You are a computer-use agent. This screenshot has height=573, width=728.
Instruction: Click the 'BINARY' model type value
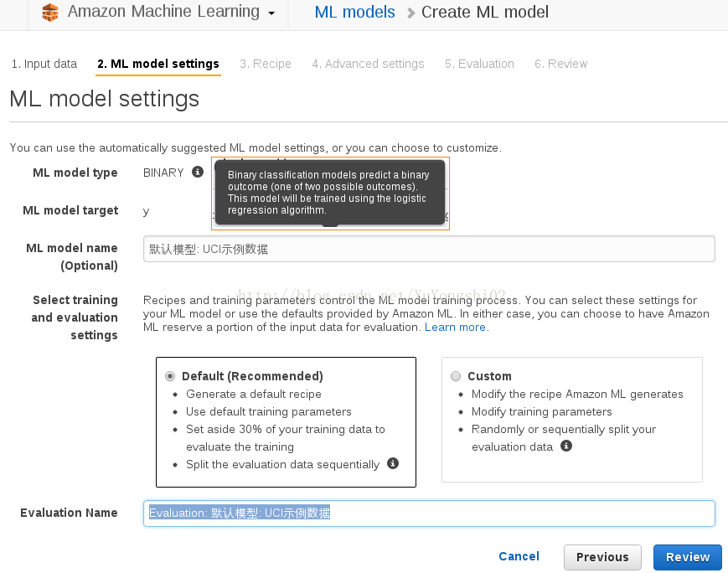tap(163, 173)
